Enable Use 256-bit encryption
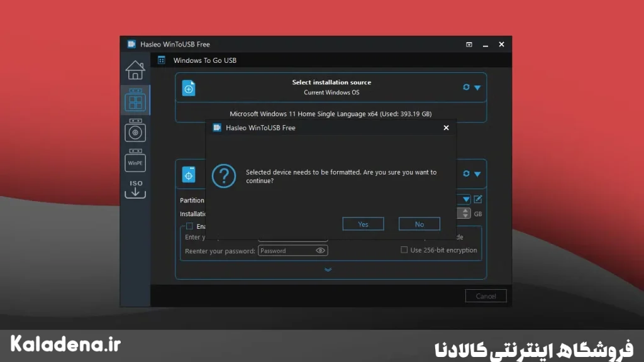The height and width of the screenshot is (362, 644). tap(404, 250)
